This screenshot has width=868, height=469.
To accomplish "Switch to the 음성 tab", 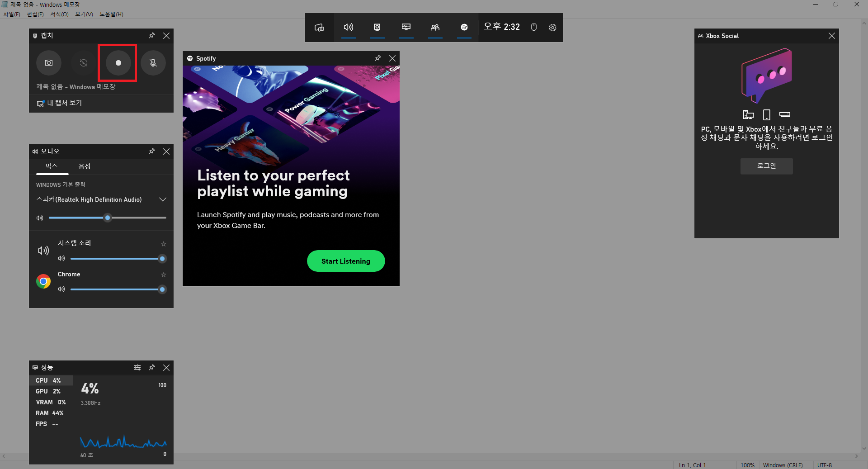I will pos(85,166).
